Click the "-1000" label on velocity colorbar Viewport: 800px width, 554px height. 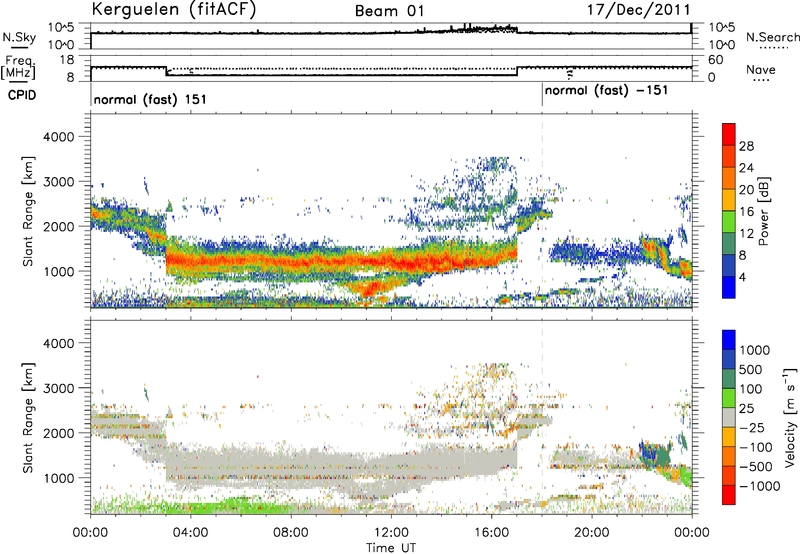tap(759, 486)
